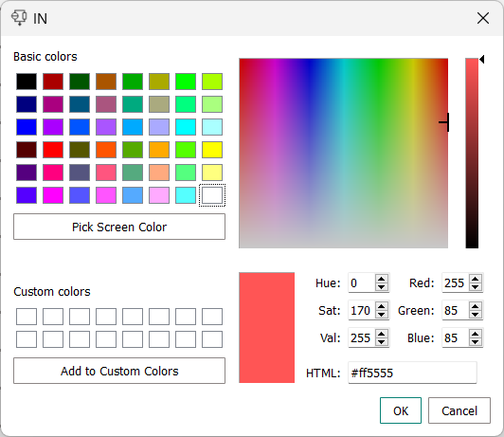Screen dimensions: 504x437
Task: Increase the Red value with up arrow
Action: [x=475, y=279]
